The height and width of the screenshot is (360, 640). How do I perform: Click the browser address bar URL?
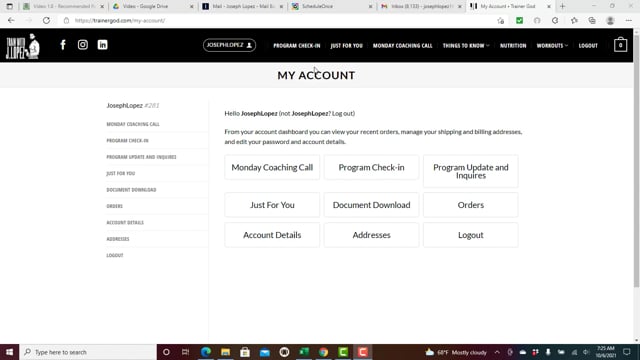coord(120,20)
